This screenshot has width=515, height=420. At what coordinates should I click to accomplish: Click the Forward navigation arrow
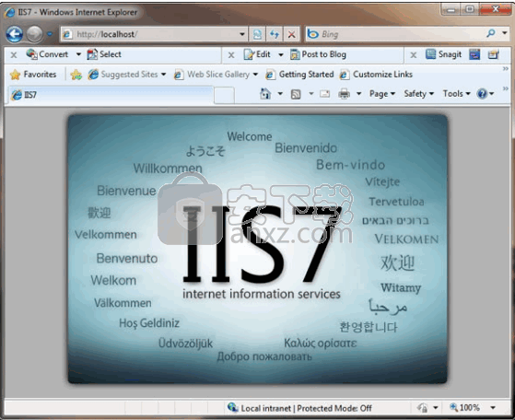click(34, 34)
